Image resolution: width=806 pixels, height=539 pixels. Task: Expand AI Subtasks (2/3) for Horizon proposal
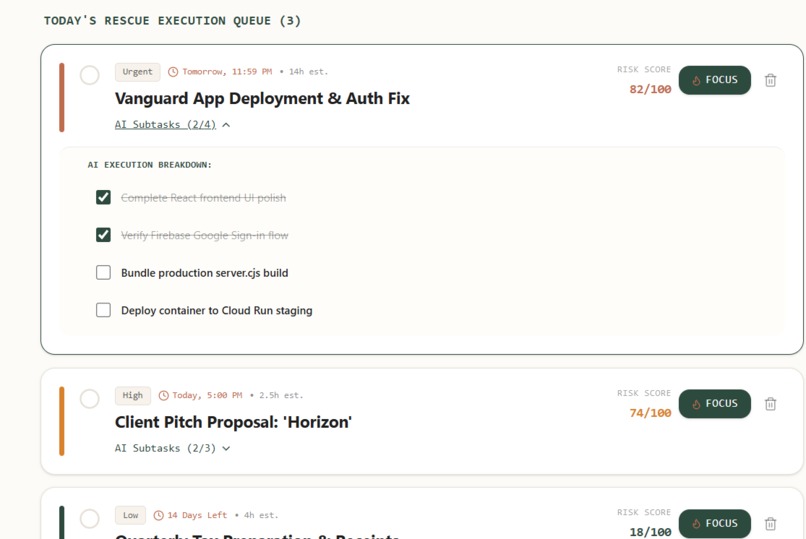[x=172, y=449]
